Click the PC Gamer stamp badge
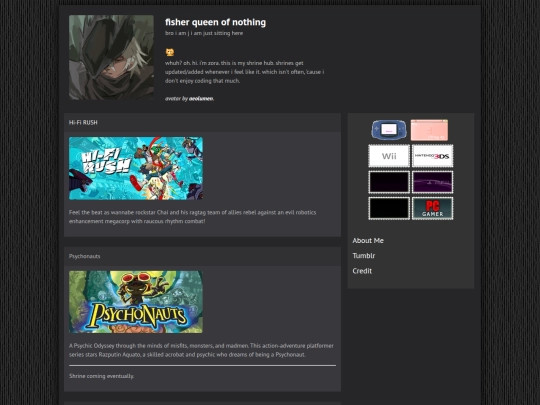Image resolution: width=540 pixels, height=405 pixels. point(432,208)
